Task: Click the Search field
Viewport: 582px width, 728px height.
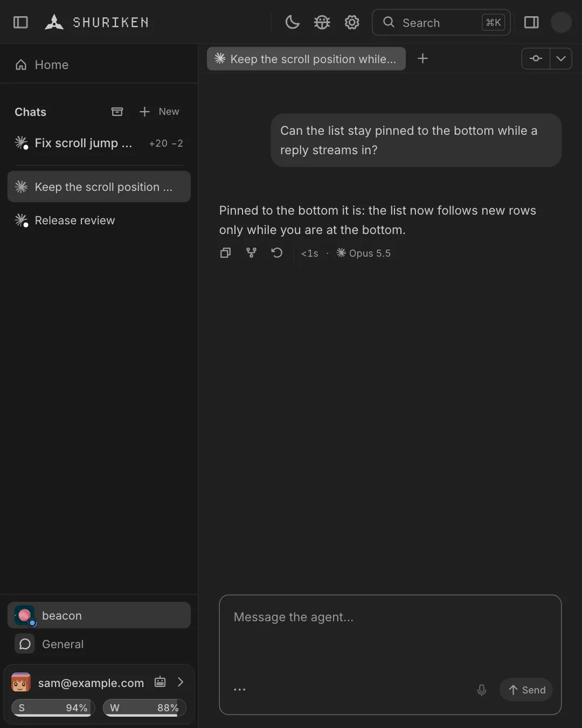Action: coord(441,22)
